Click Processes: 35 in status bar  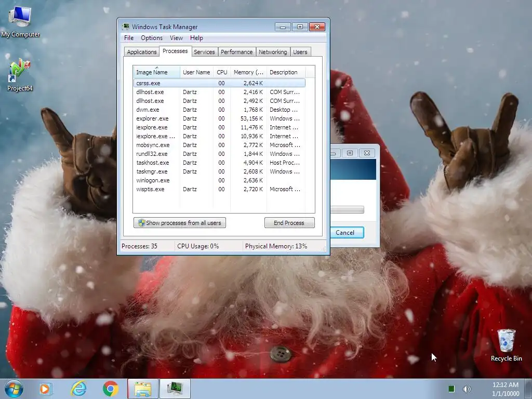[139, 246]
